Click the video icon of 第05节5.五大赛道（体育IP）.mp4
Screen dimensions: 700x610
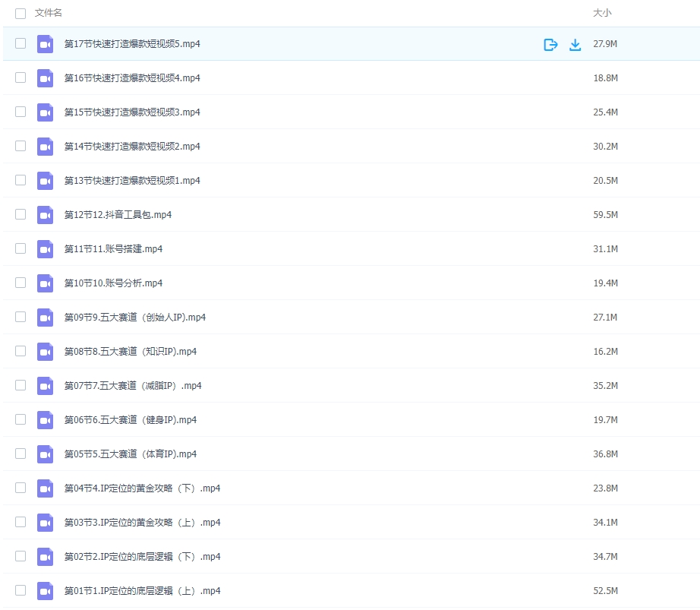pyautogui.click(x=45, y=454)
